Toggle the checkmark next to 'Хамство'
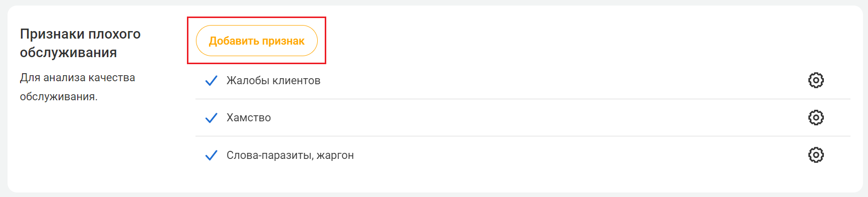The height and width of the screenshot is (197, 868). (x=211, y=118)
